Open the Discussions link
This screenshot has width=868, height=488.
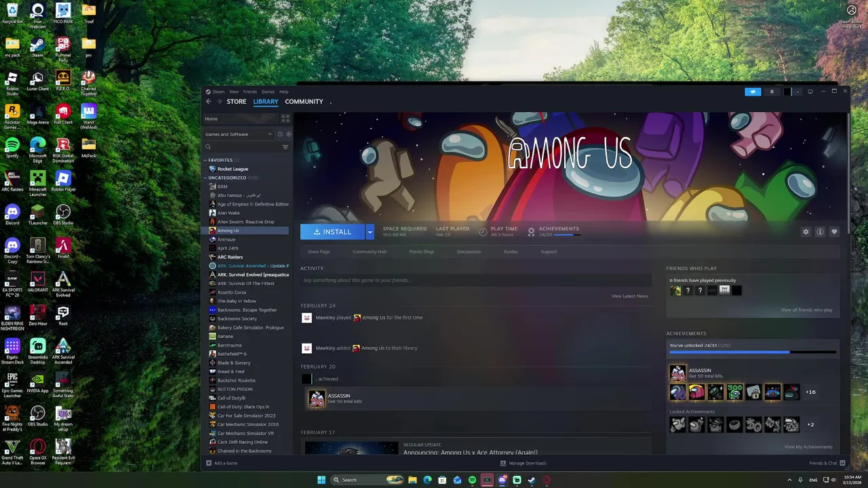[469, 251]
